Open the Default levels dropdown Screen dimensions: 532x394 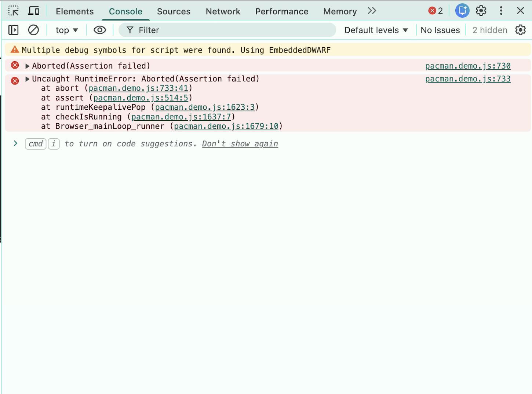tap(376, 30)
